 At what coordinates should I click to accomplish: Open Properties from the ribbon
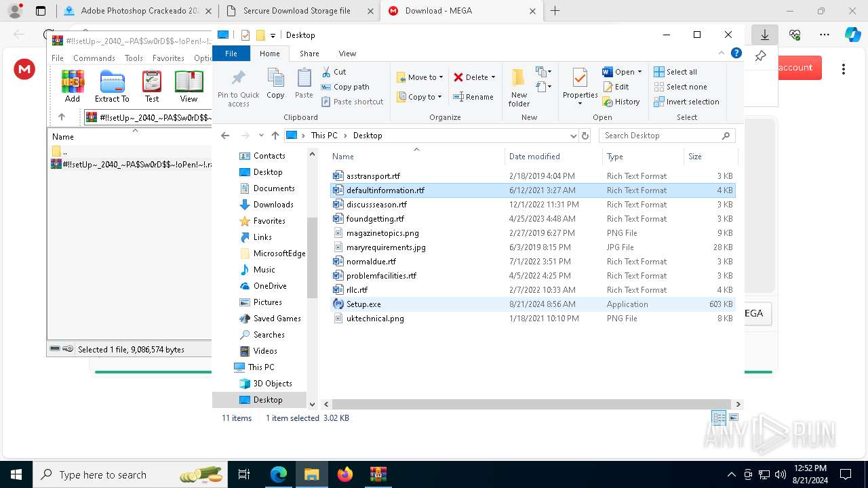[580, 87]
